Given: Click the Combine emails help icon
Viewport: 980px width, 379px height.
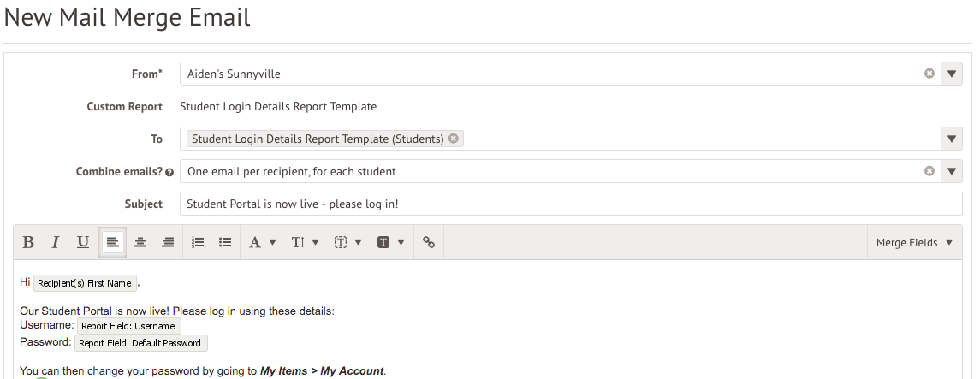Looking at the screenshot, I should [x=169, y=172].
